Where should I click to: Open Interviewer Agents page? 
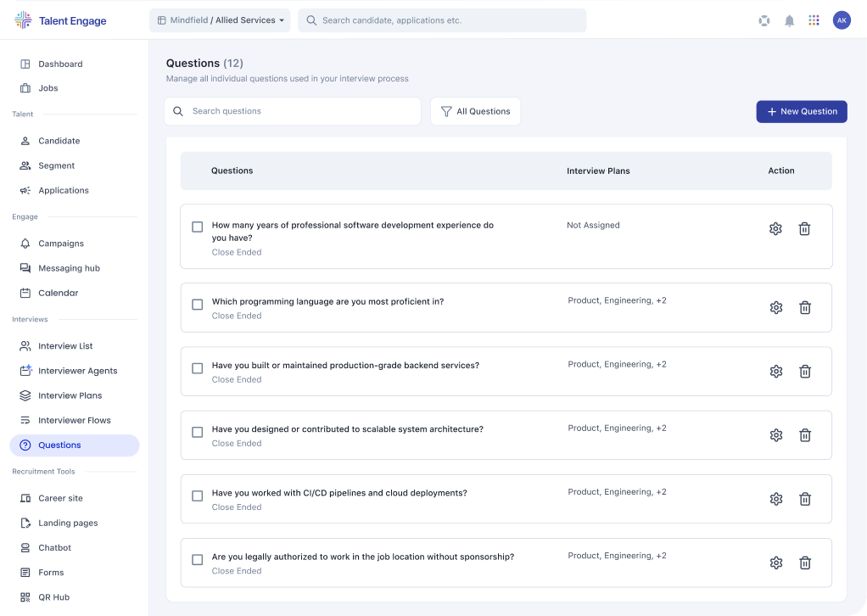(77, 371)
